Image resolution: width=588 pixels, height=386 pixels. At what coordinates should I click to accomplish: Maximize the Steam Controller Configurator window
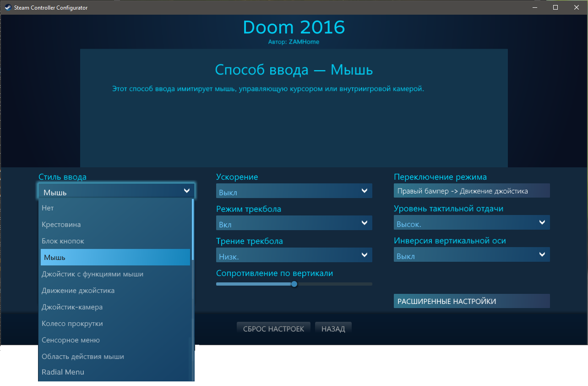coord(555,7)
